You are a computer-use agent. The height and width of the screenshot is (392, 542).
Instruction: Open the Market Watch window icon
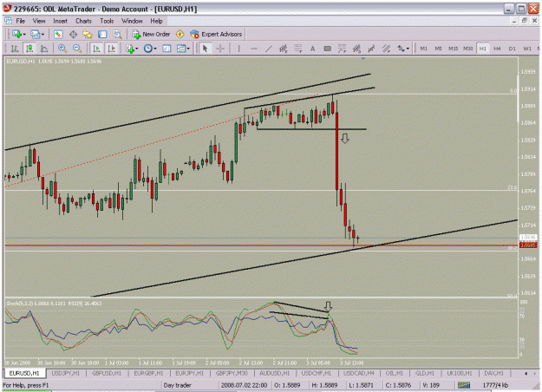click(x=58, y=34)
